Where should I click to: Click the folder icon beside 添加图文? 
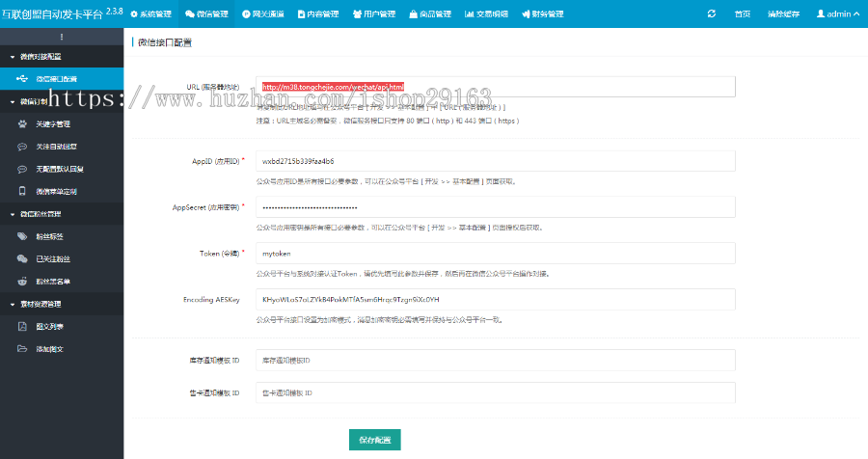coord(24,348)
